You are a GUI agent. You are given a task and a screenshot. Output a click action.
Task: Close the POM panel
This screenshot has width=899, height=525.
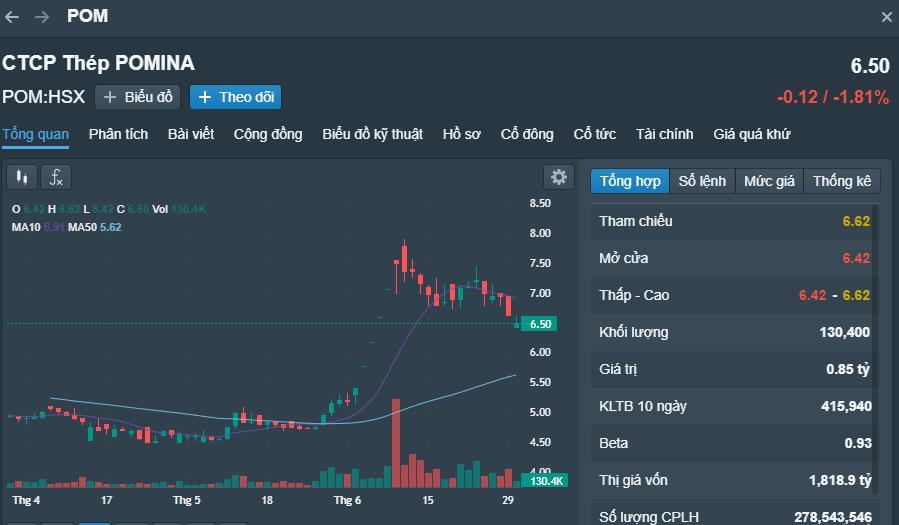pyautogui.click(x=886, y=17)
